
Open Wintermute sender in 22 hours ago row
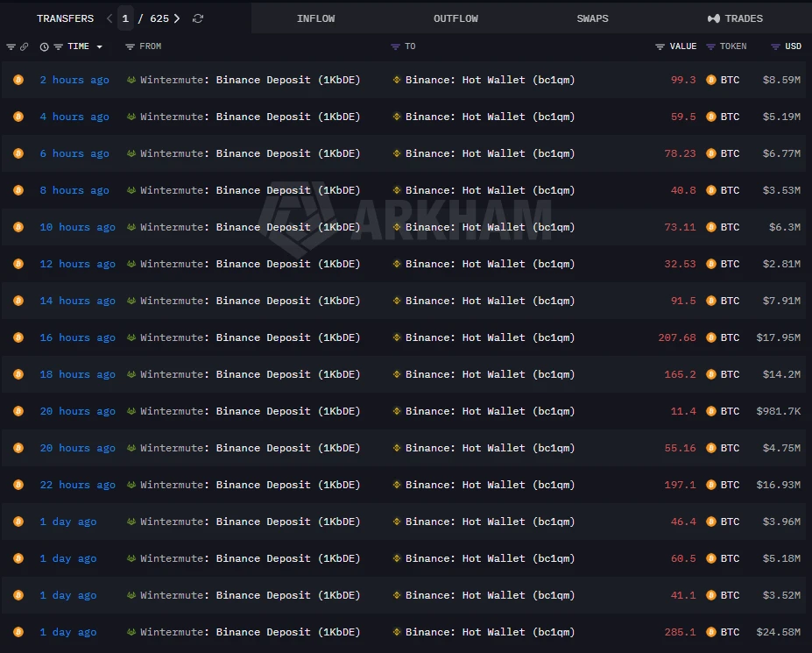(x=251, y=485)
